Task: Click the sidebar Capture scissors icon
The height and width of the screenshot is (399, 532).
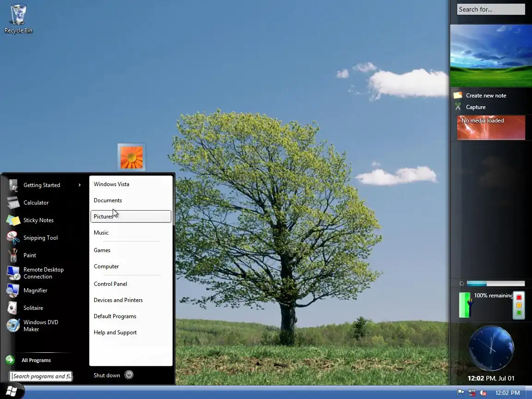Action: coord(458,107)
